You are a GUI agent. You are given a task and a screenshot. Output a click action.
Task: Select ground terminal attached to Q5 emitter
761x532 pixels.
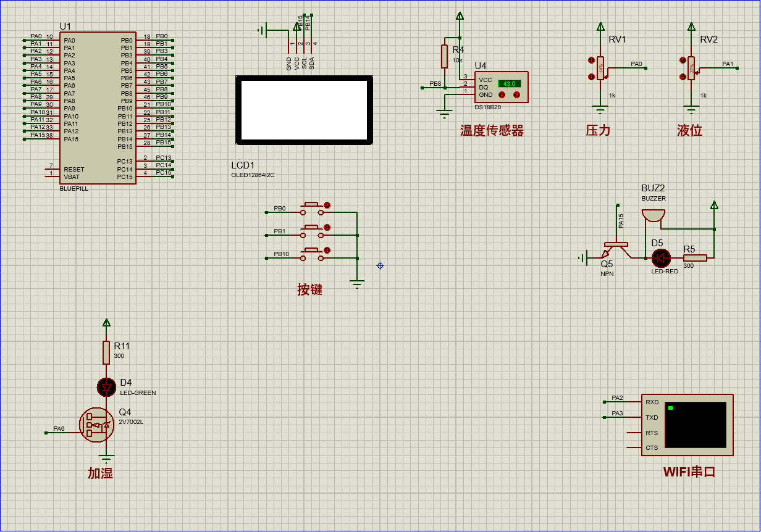(x=582, y=257)
